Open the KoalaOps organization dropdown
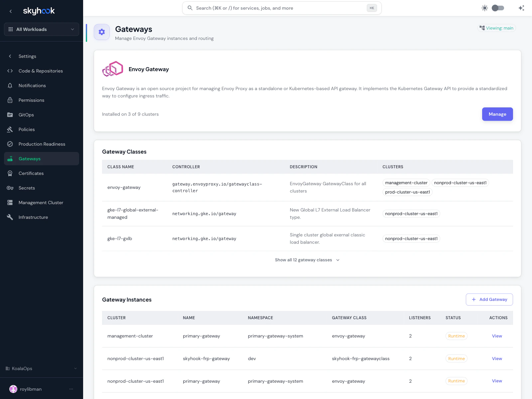The image size is (532, 399). click(x=42, y=368)
